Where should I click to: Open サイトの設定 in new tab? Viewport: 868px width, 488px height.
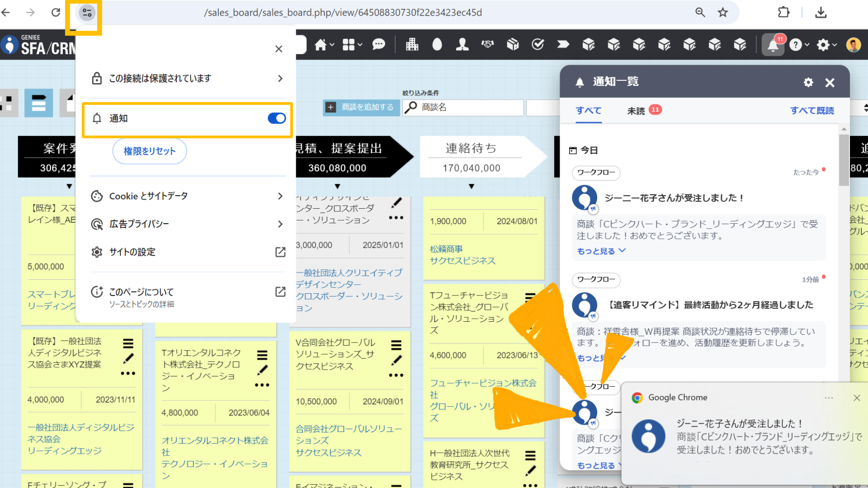point(188,252)
